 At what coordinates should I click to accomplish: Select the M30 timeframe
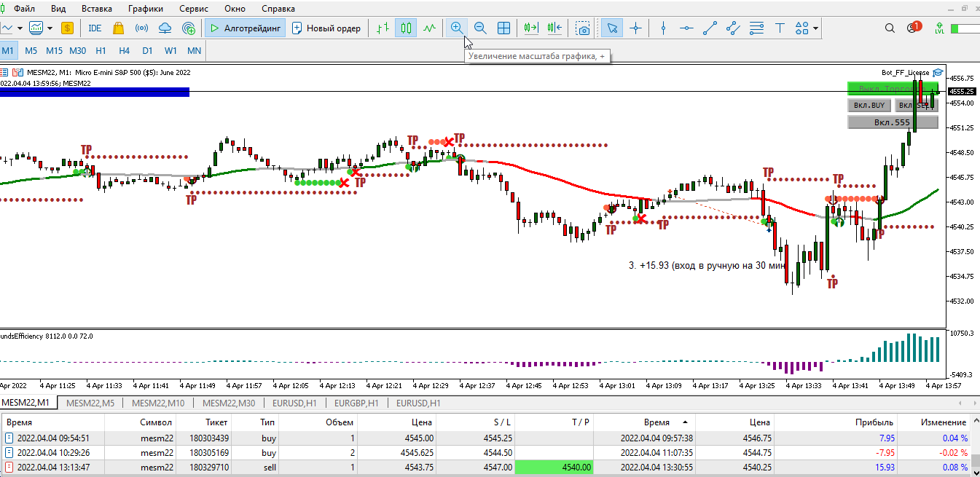point(77,51)
